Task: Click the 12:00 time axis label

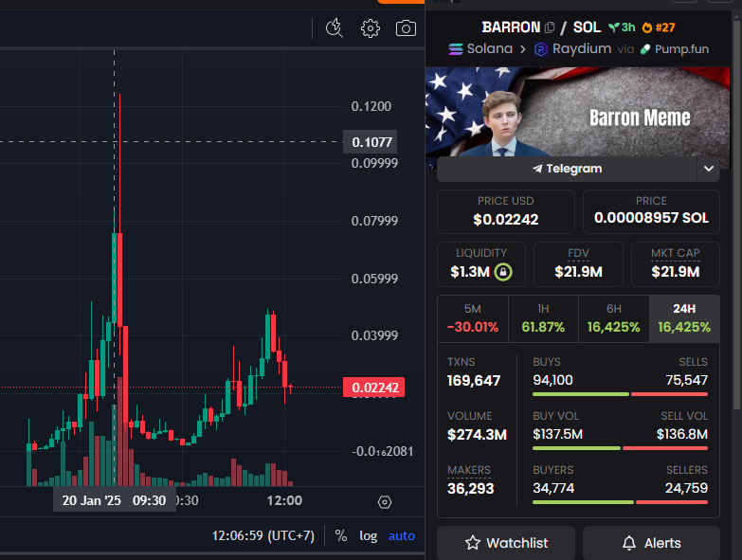Action: (284, 500)
